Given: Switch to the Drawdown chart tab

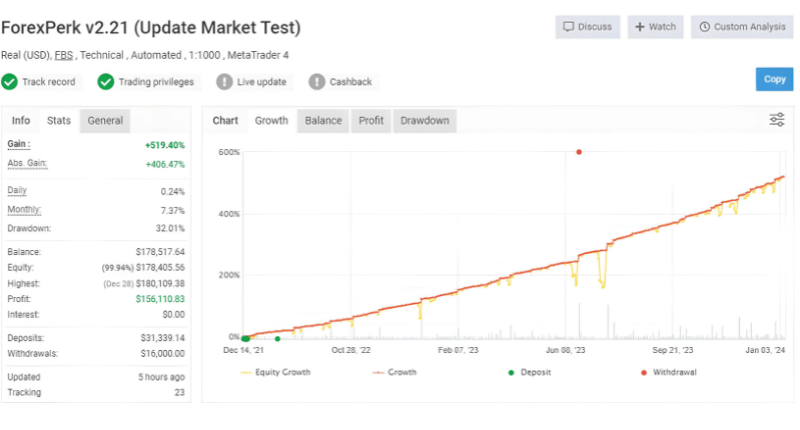Looking at the screenshot, I should click(x=424, y=121).
